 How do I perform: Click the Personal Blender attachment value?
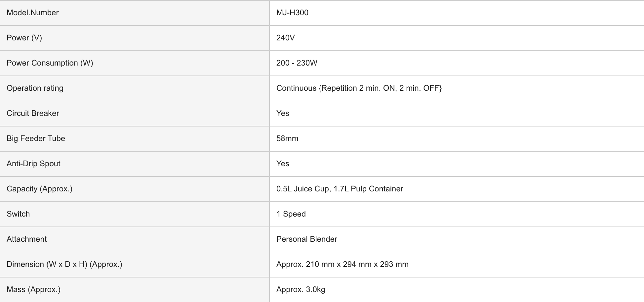(306, 239)
